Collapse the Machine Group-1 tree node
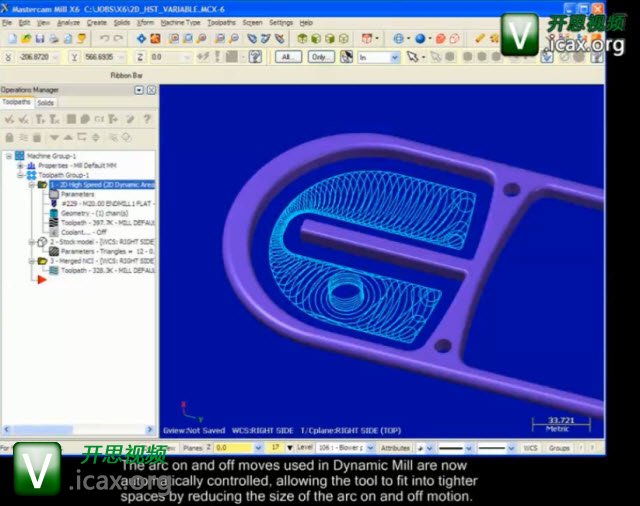640x506 pixels. (x=7, y=156)
